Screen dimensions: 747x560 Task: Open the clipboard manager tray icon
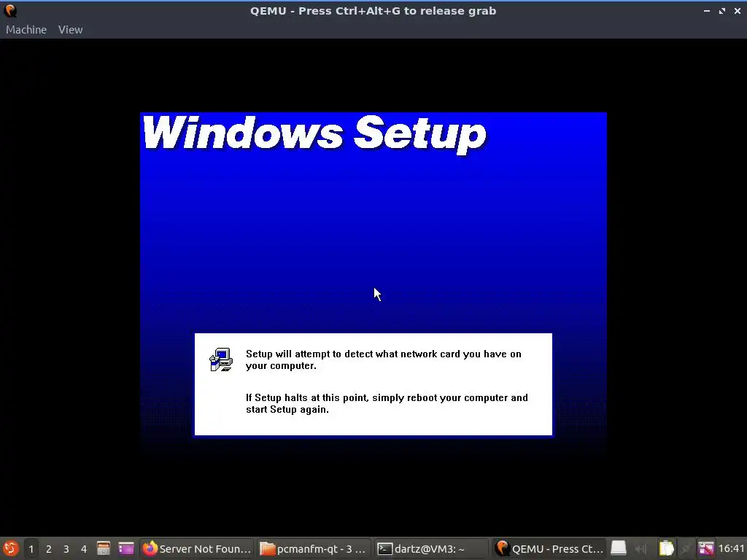667,548
